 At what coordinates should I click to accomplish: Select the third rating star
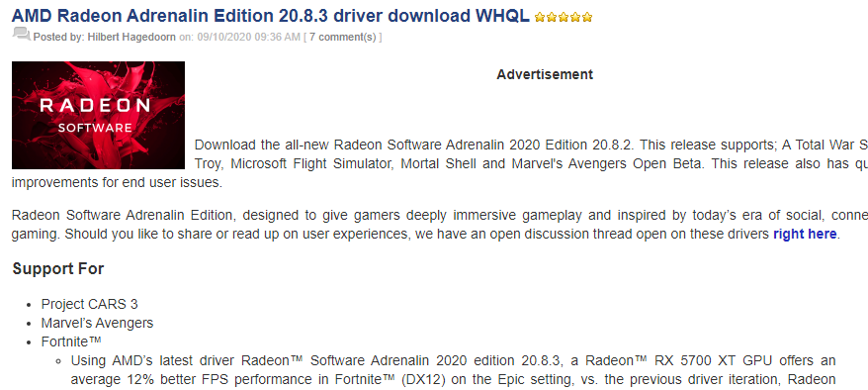[564, 17]
